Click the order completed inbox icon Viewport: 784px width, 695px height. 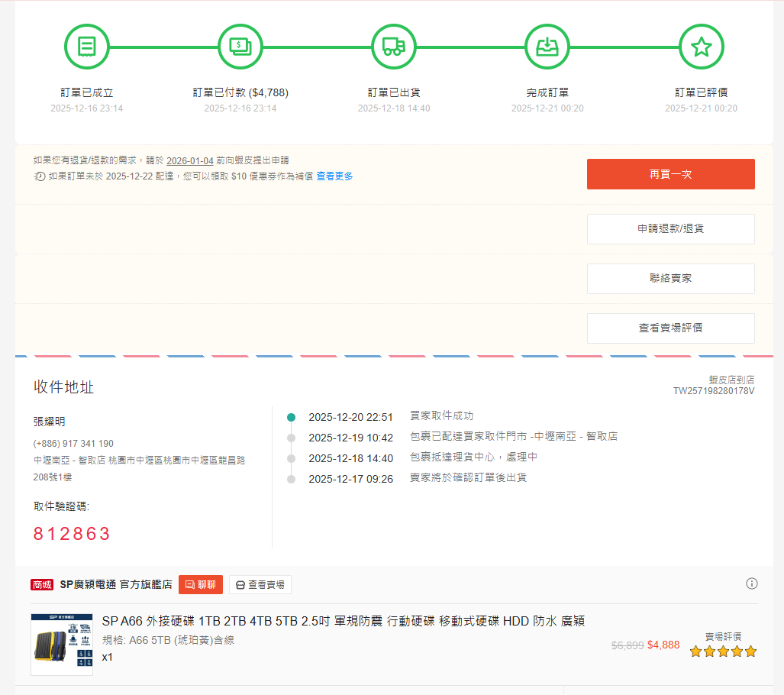tap(547, 47)
